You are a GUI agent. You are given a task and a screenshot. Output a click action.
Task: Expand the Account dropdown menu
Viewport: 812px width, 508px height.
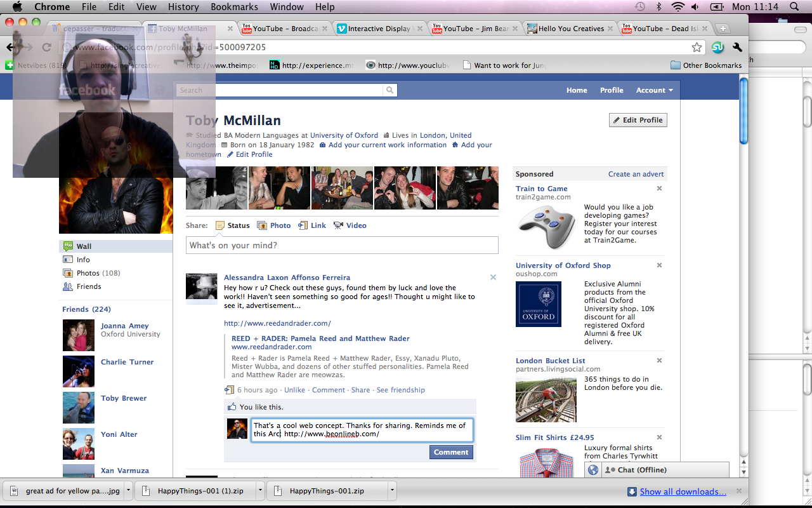pyautogui.click(x=654, y=90)
